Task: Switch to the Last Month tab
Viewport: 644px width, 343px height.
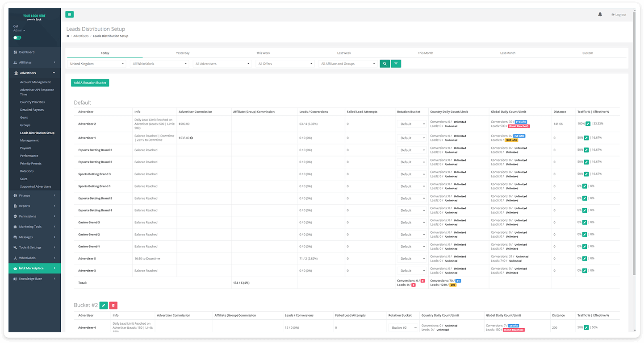Action: (507, 53)
